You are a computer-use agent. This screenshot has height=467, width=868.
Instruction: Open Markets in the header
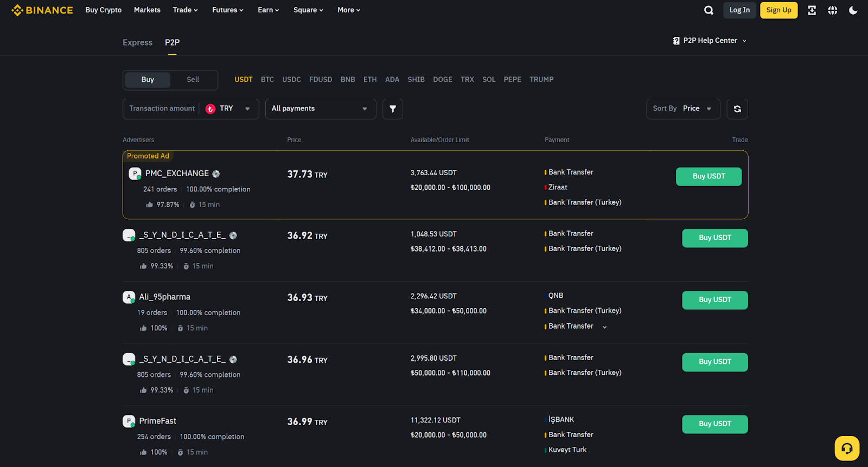[x=147, y=10]
